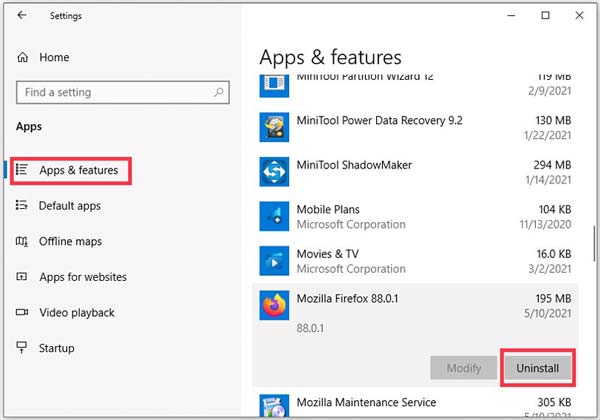
Task: Click the Mozilla Maintenance Service icon
Action: tap(273, 405)
